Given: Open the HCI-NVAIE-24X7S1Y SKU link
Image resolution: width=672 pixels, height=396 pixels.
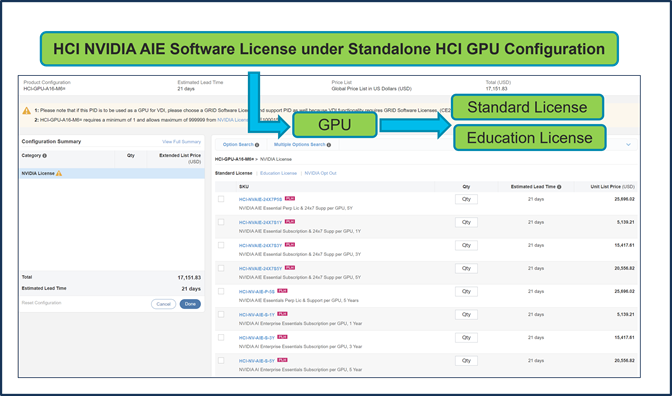Looking at the screenshot, I should pos(261,222).
